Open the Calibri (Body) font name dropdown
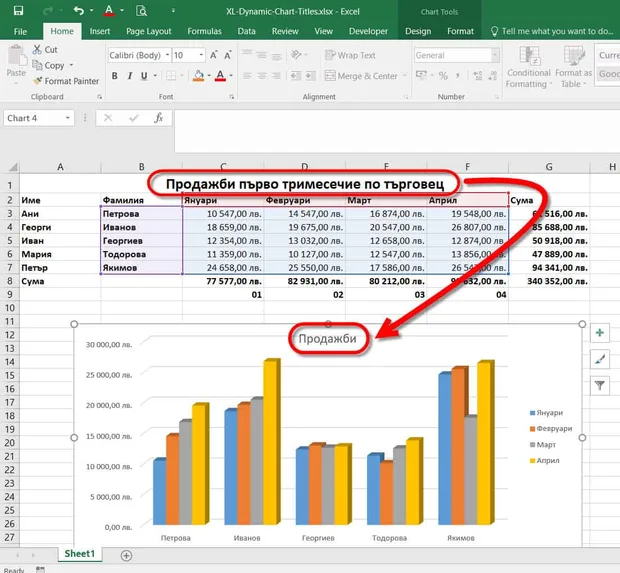Image resolution: width=620 pixels, height=573 pixels. click(167, 55)
